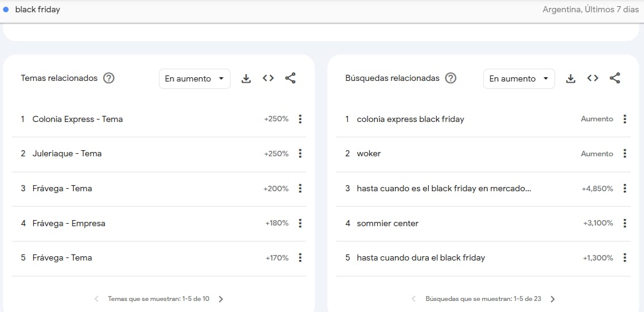Open the Colonia Express - Tema topic
Screen dimensions: 644x312
pos(78,119)
